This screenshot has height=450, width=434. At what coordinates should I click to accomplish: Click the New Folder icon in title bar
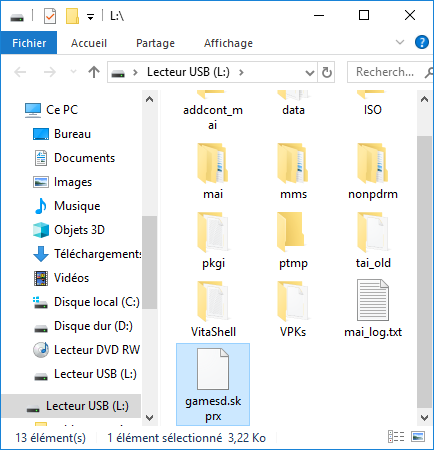click(72, 16)
